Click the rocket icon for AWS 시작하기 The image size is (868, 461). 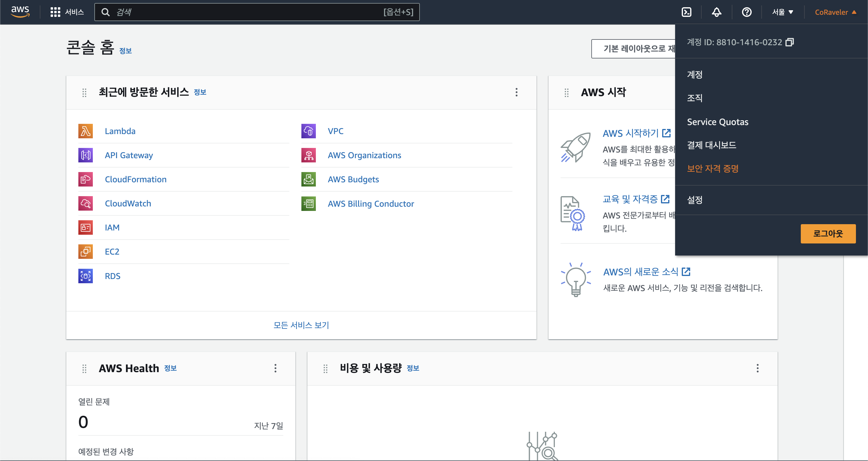tap(576, 148)
